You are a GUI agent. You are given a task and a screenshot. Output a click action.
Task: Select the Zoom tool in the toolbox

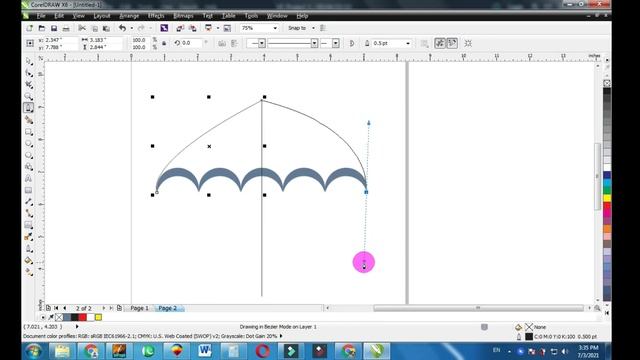29,97
